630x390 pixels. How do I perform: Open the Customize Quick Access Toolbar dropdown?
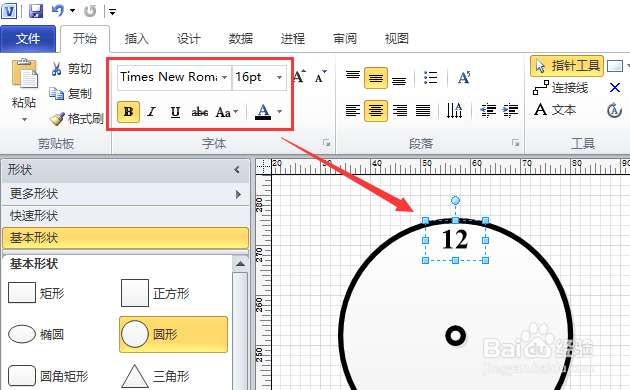[x=112, y=12]
